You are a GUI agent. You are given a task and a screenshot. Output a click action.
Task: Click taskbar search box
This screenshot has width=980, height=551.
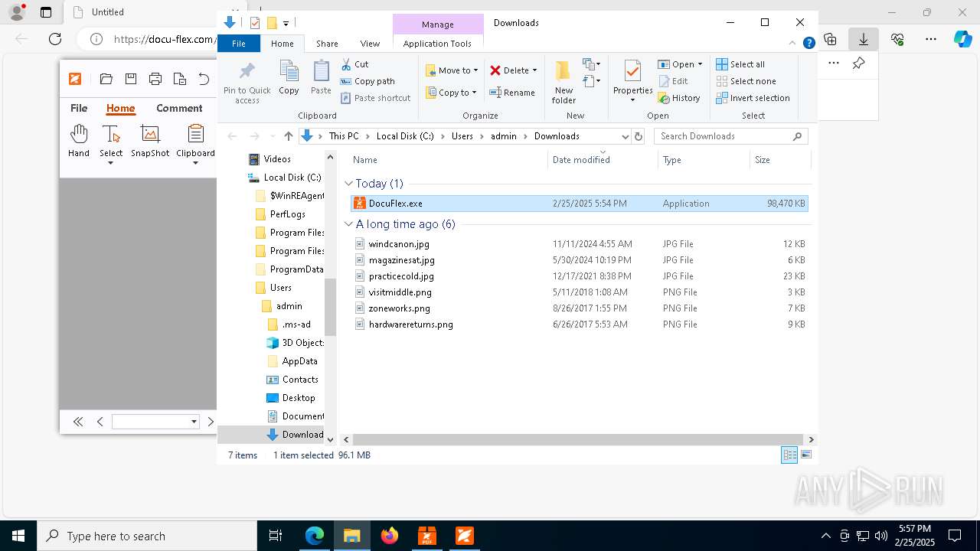[x=147, y=536]
